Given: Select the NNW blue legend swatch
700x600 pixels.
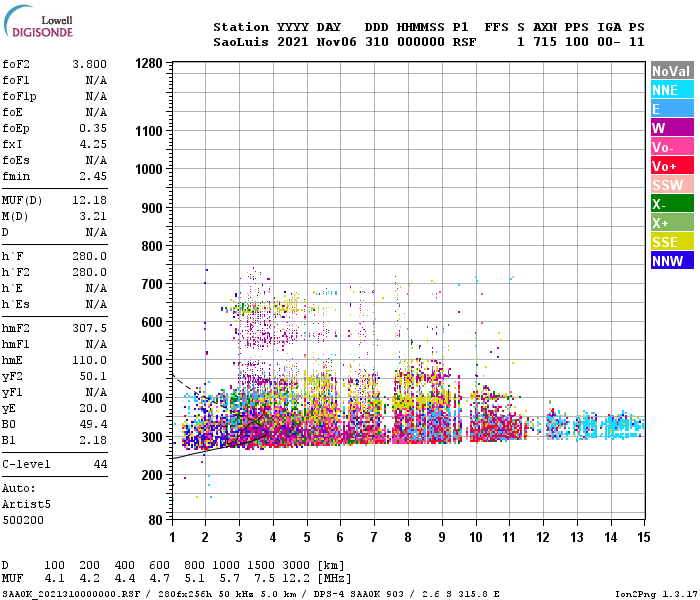Looking at the screenshot, I should (x=672, y=261).
